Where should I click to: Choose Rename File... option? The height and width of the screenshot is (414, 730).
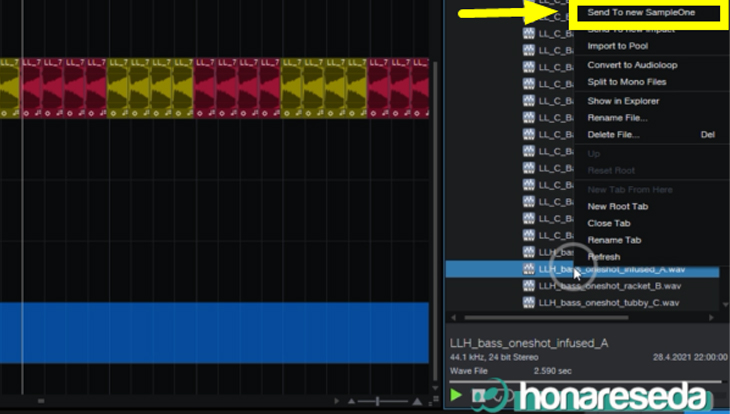click(x=617, y=118)
